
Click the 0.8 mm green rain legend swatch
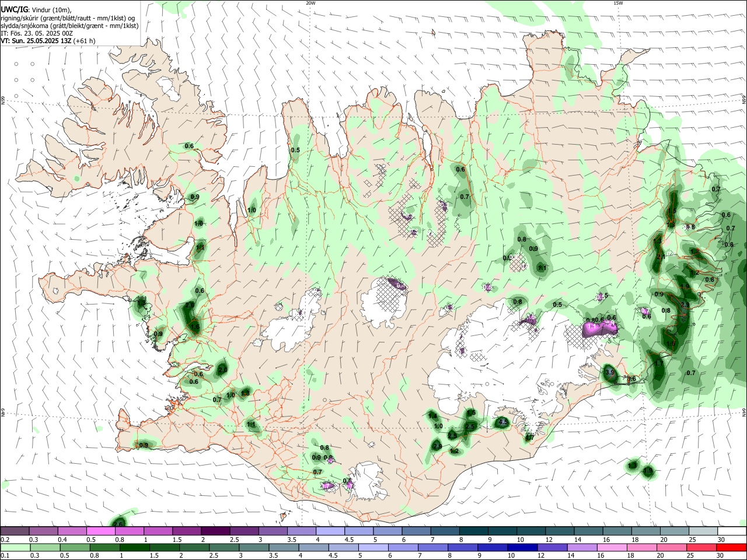tap(104, 548)
